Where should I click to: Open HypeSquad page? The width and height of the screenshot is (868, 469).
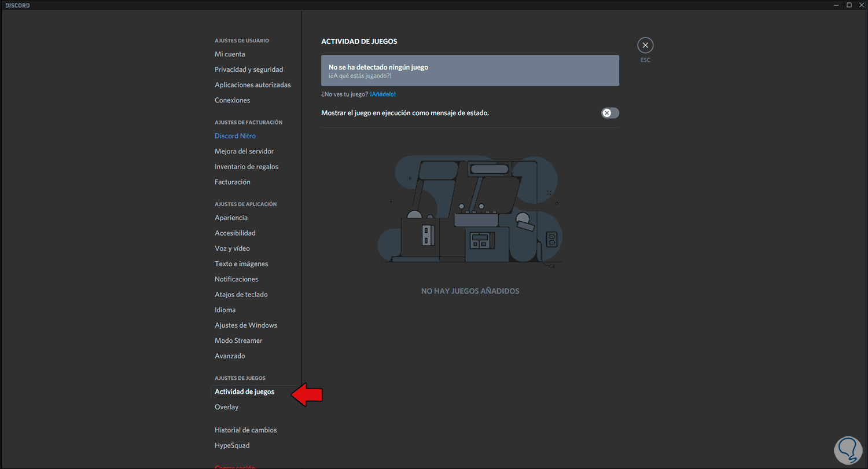(232, 446)
